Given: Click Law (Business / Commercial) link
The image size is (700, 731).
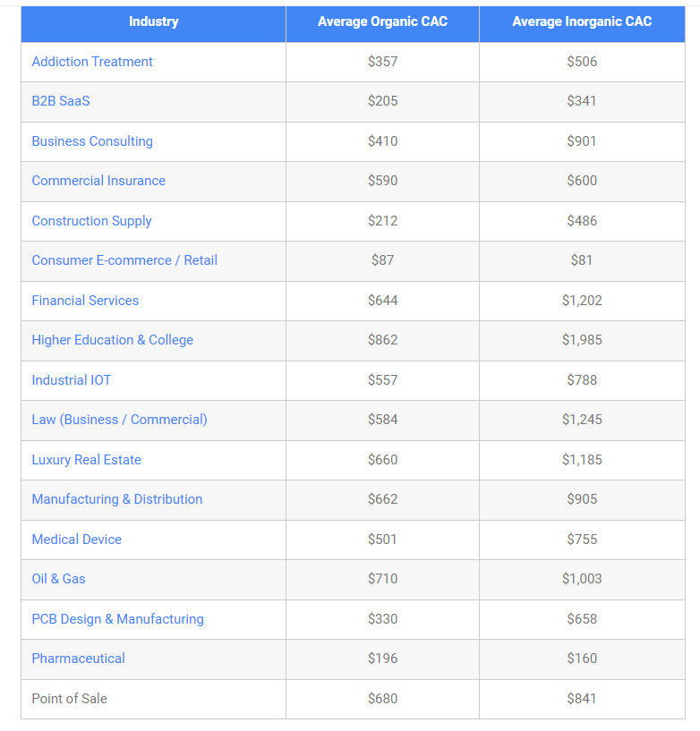Looking at the screenshot, I should (119, 420).
